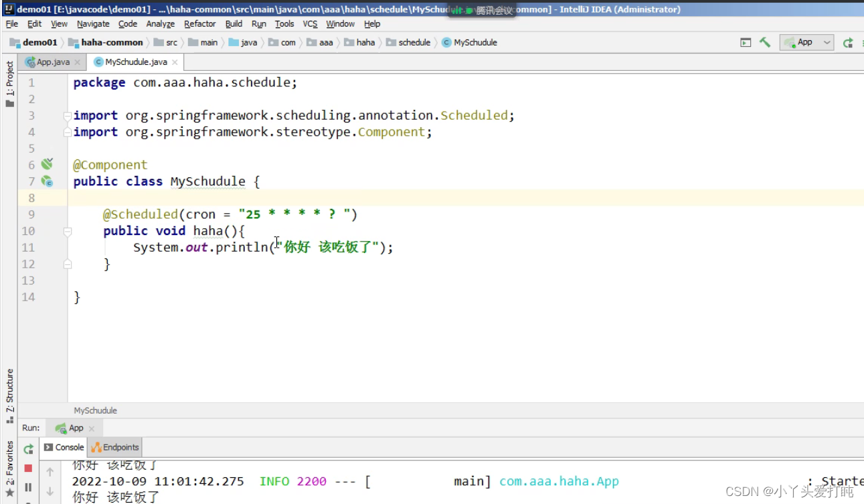The height and width of the screenshot is (504, 864).
Task: Open the Help menu
Action: pos(372,23)
